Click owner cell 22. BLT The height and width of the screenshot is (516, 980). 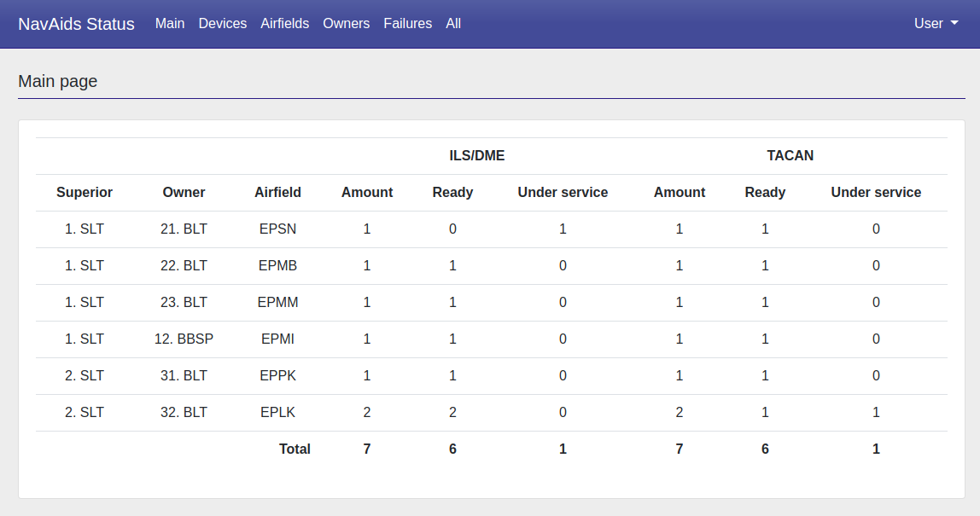point(184,265)
